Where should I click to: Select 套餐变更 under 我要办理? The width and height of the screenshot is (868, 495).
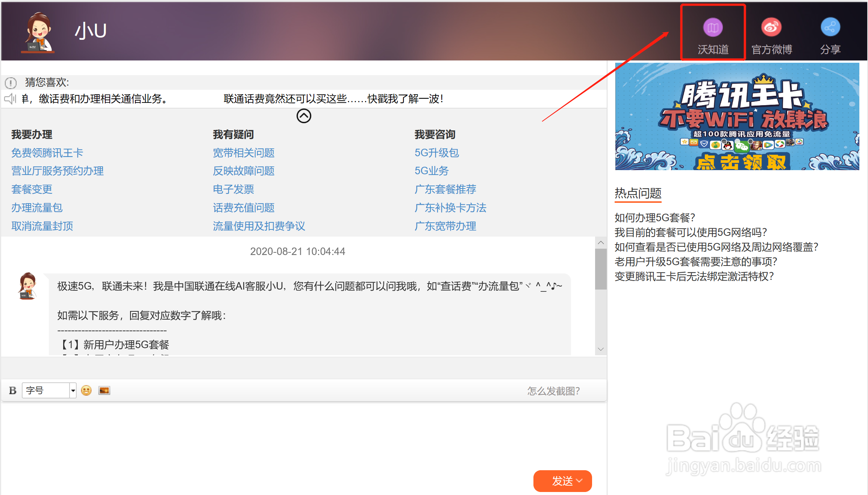click(x=32, y=189)
